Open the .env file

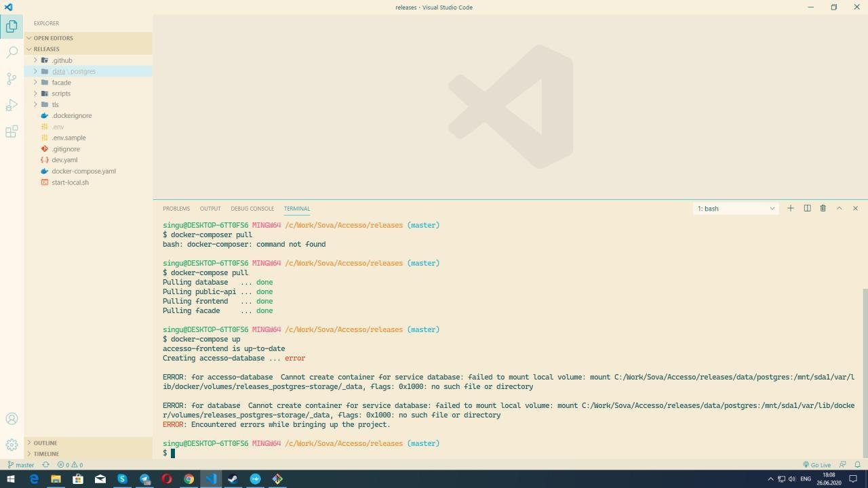click(88, 127)
